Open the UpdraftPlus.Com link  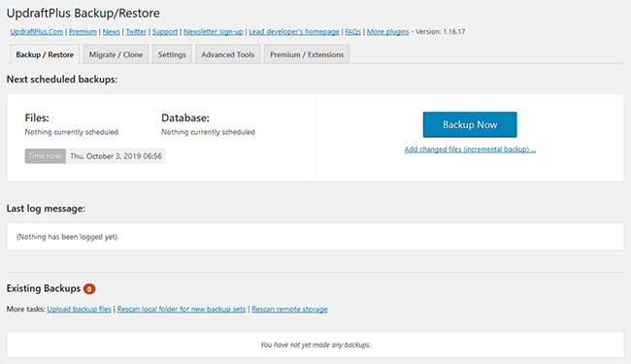point(37,32)
